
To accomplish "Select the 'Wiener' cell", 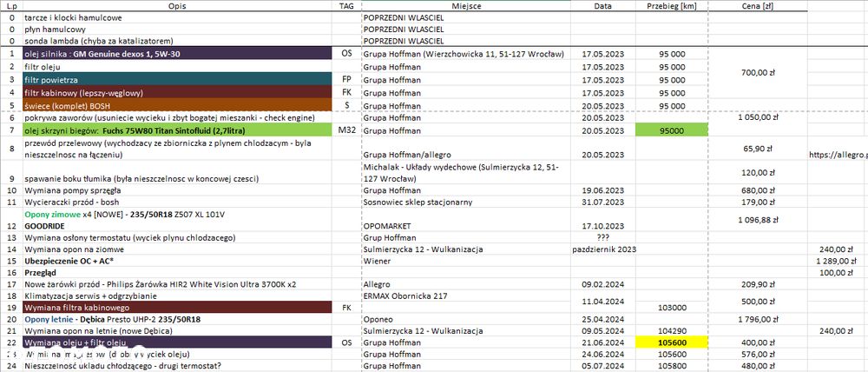I will click(466, 261).
